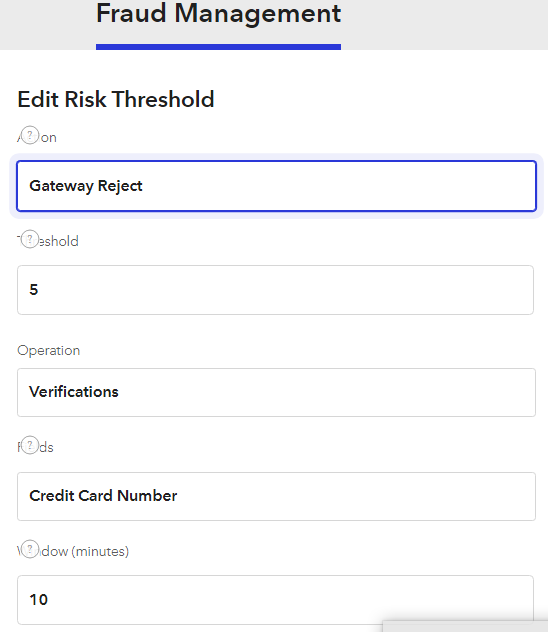Click the Credit Card Number value text
The width and height of the screenshot is (548, 632).
103,496
